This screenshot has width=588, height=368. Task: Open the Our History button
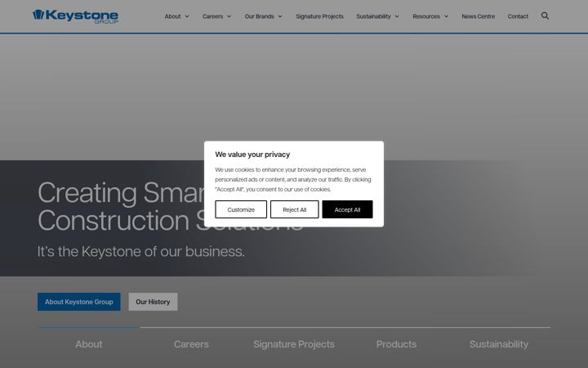153,302
